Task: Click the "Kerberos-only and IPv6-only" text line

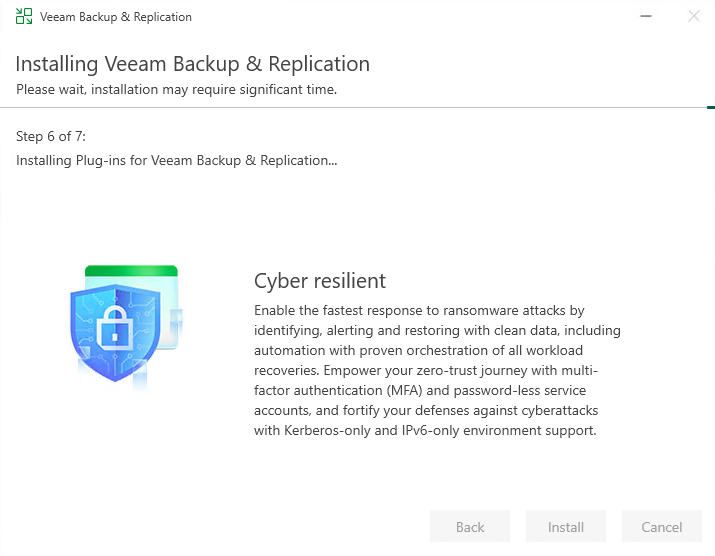Action: 425,431
